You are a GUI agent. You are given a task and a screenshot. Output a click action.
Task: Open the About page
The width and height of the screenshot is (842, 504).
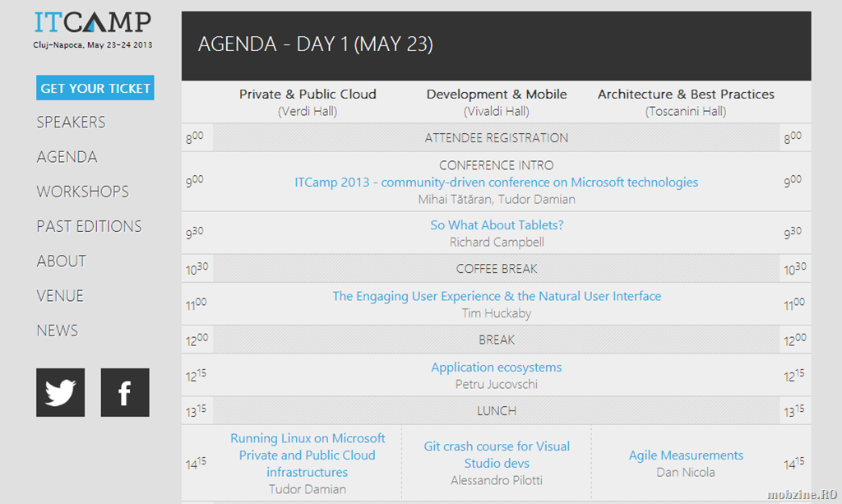click(61, 261)
